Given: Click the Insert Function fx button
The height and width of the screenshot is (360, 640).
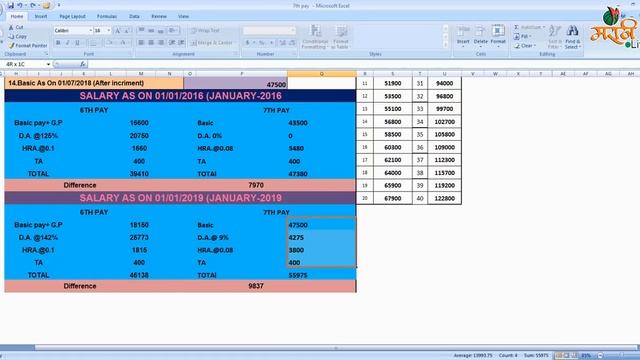Looking at the screenshot, I should pyautogui.click(x=83, y=64).
